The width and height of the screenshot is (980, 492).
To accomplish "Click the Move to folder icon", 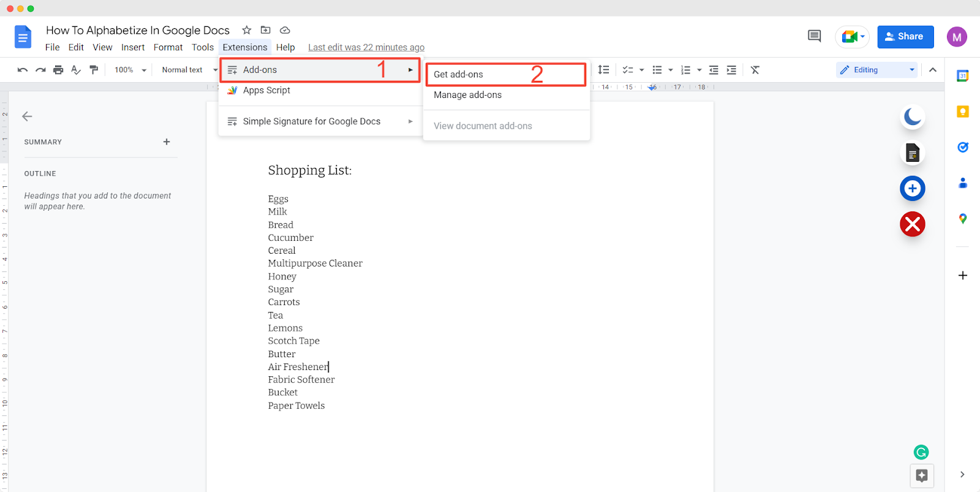I will 266,30.
